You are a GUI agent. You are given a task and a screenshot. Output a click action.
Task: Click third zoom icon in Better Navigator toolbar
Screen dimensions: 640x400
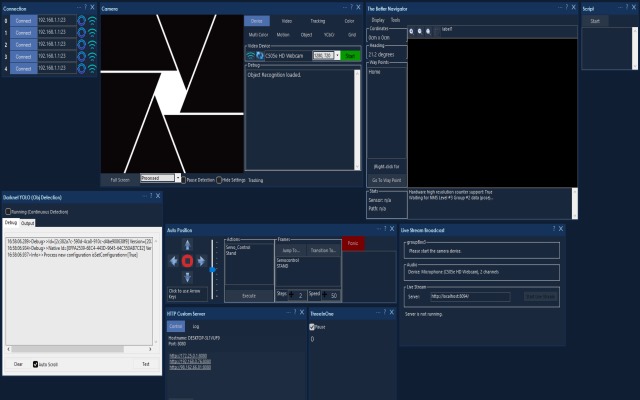click(x=428, y=31)
